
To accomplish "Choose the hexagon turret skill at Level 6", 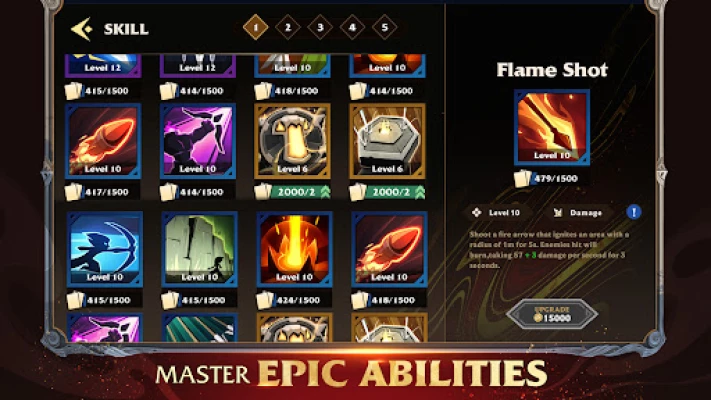I will click(387, 141).
